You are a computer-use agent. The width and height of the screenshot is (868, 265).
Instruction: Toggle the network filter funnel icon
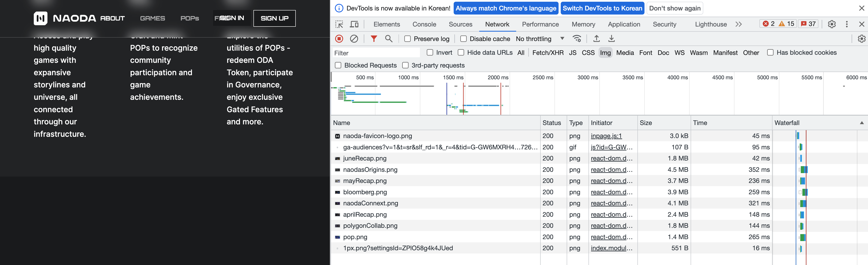[x=374, y=39]
